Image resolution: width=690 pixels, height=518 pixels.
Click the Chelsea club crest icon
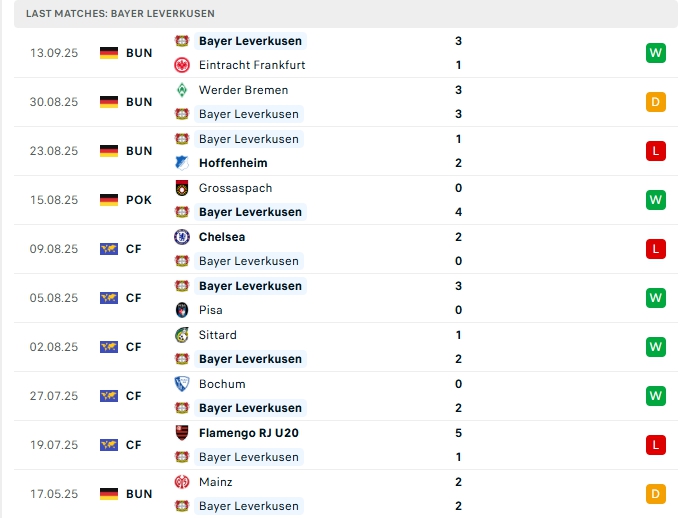[x=182, y=237]
